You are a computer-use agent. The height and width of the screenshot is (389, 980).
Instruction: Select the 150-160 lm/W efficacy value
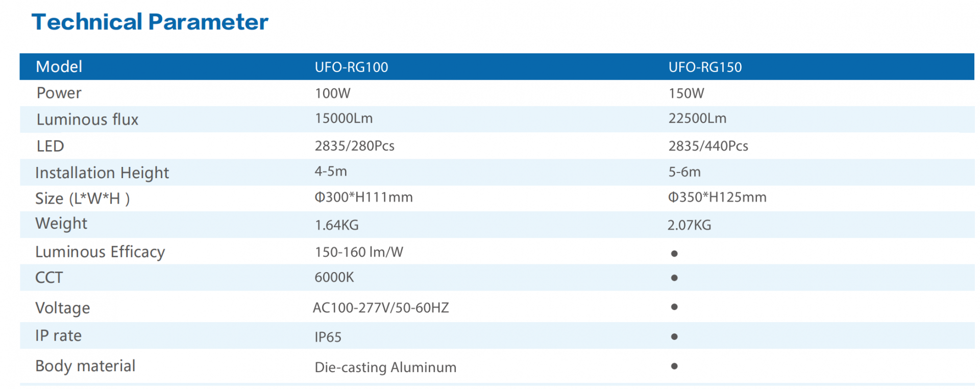[359, 252]
